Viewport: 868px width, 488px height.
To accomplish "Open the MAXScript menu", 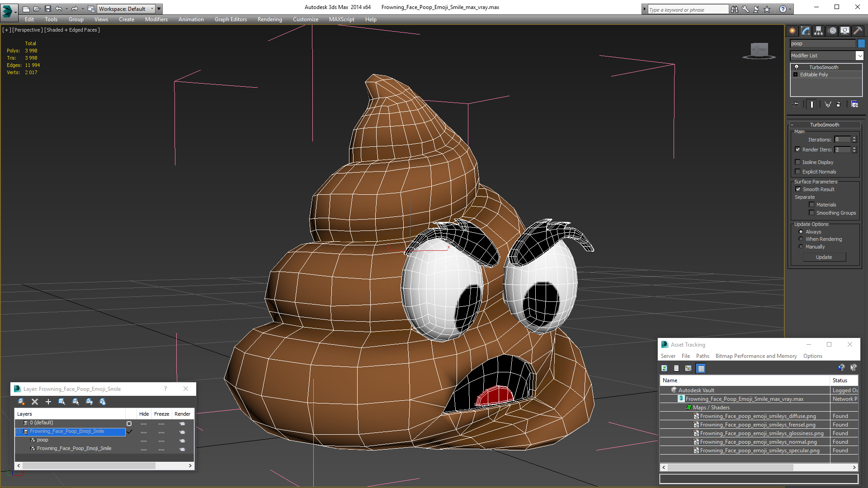I will pyautogui.click(x=341, y=19).
